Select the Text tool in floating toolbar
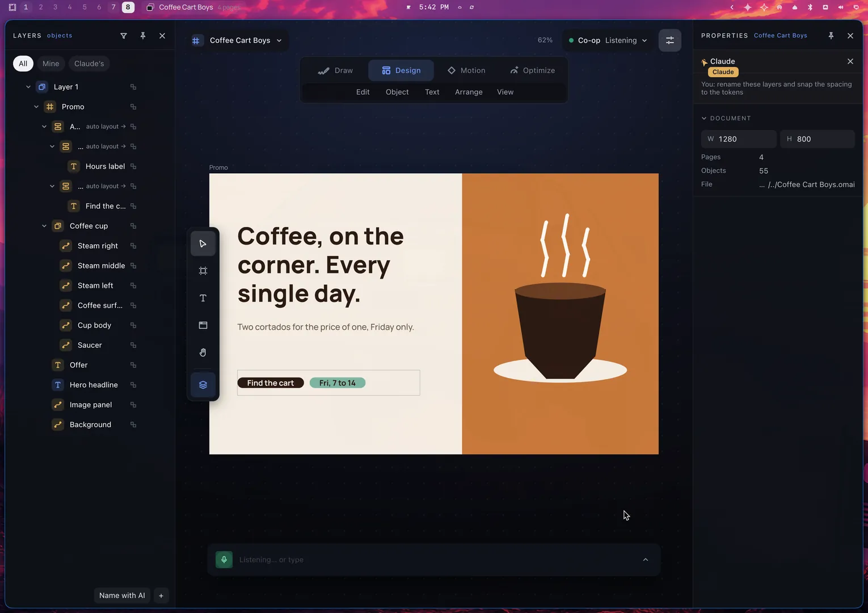This screenshot has height=613, width=868. click(203, 298)
